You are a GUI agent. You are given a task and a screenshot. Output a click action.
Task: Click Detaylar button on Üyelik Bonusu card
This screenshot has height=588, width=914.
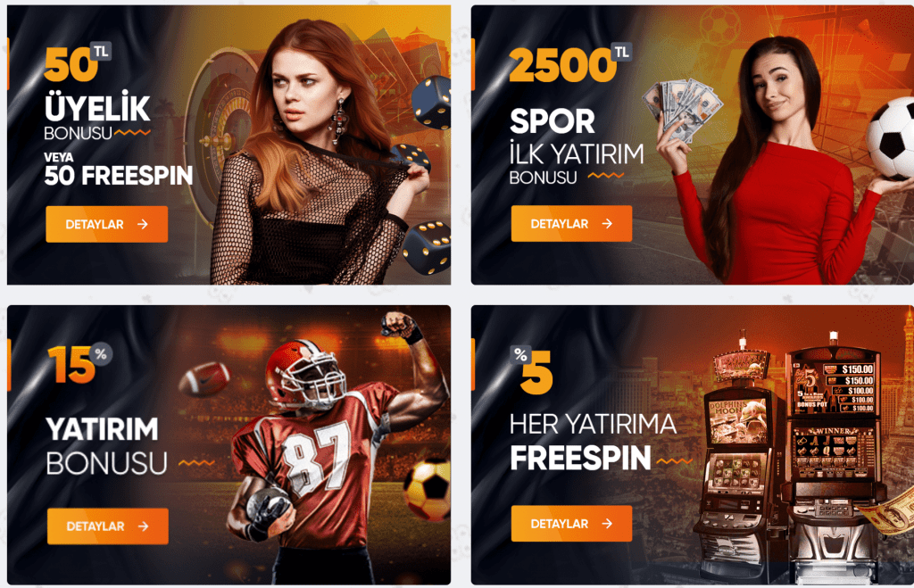click(107, 224)
